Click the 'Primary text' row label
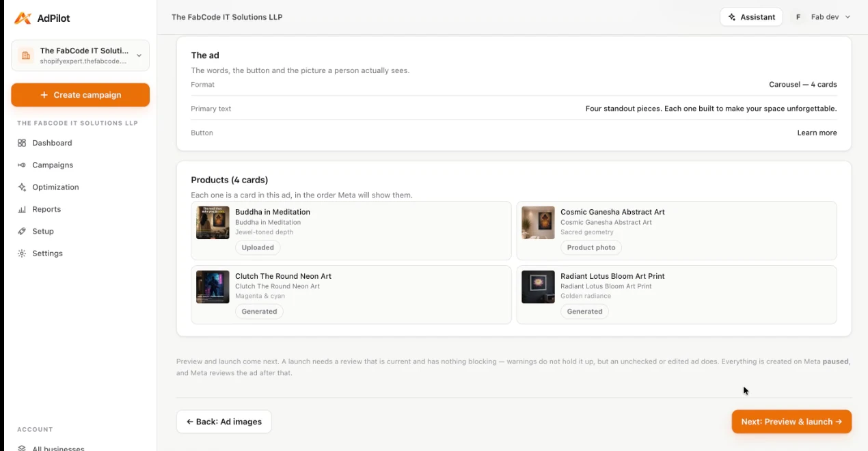 click(x=211, y=109)
